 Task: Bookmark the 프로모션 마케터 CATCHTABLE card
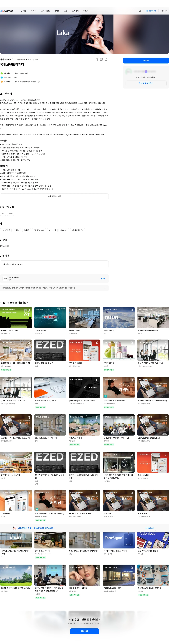point(97,343)
